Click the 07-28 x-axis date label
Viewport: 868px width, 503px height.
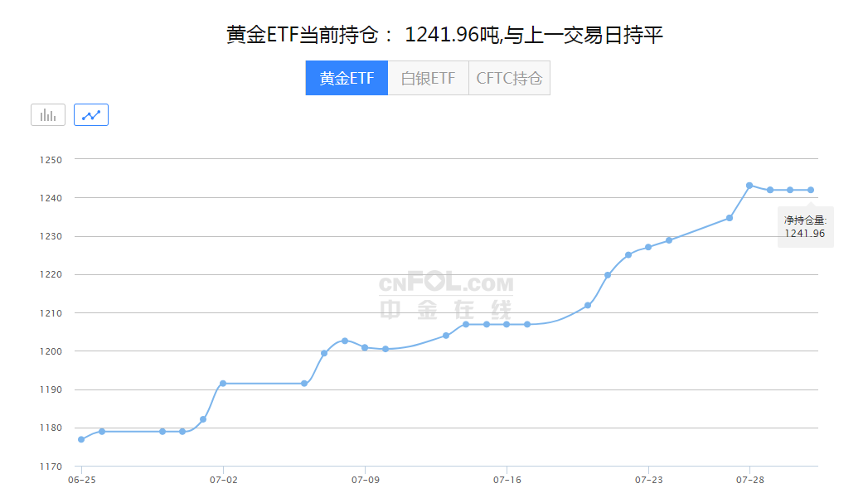(x=749, y=480)
